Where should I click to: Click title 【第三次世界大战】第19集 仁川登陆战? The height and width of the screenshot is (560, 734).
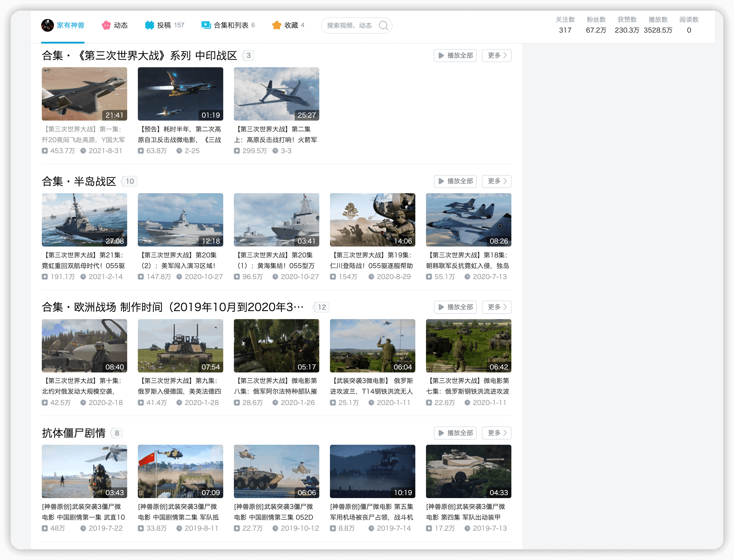372,260
